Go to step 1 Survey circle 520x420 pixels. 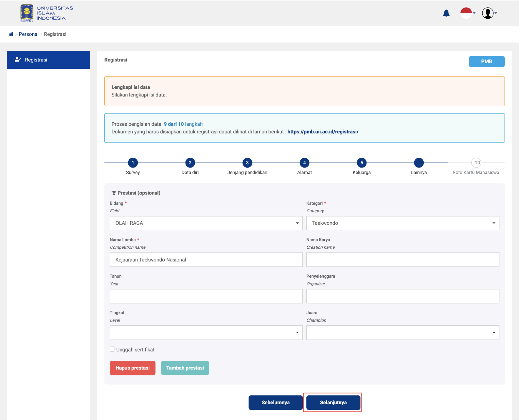pos(133,163)
